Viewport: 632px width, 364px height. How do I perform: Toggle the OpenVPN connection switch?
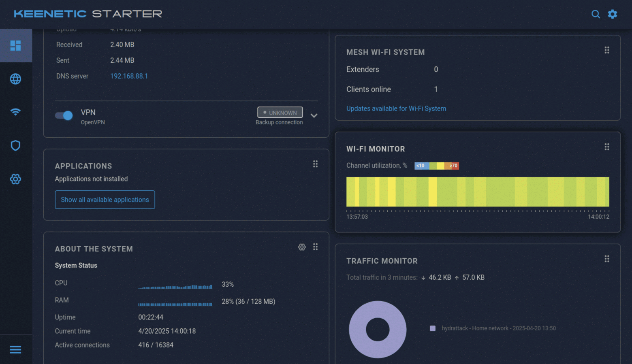(x=64, y=116)
